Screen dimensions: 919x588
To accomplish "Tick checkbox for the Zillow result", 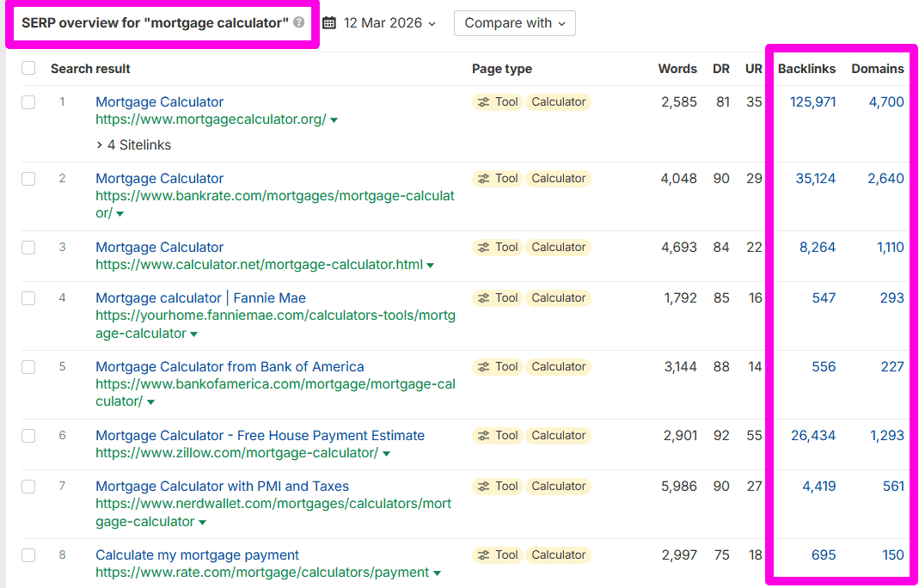I will [28, 436].
